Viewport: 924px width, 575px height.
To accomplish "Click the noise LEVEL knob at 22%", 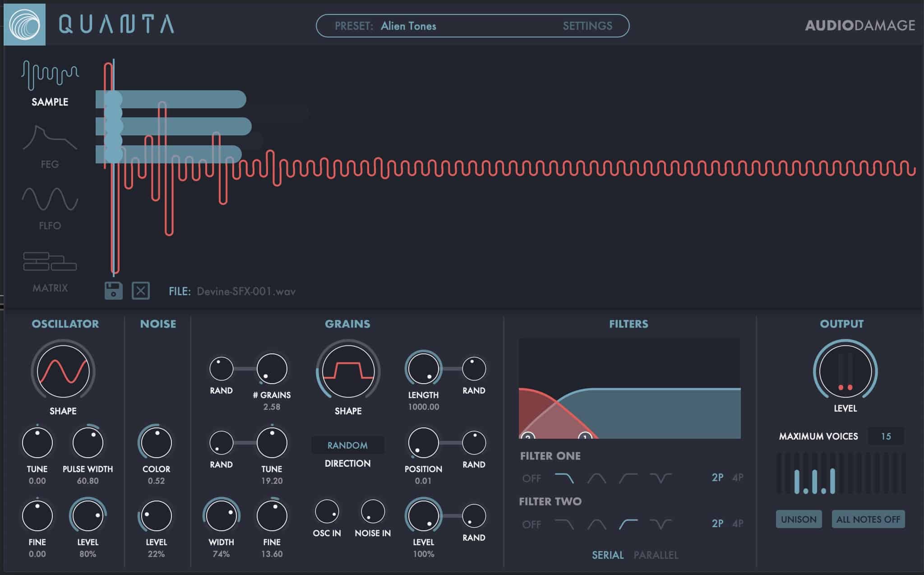I will pyautogui.click(x=156, y=516).
